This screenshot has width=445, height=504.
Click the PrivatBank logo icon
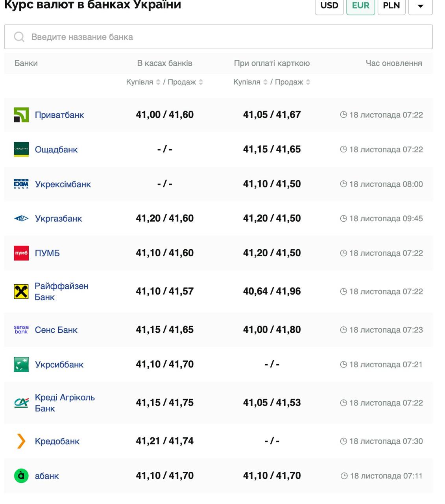21,115
